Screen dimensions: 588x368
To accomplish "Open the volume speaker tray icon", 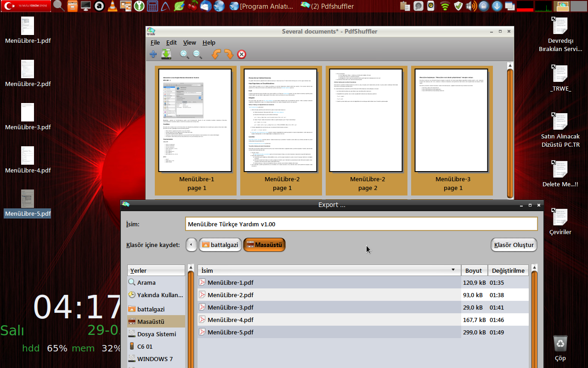I will (x=471, y=6).
